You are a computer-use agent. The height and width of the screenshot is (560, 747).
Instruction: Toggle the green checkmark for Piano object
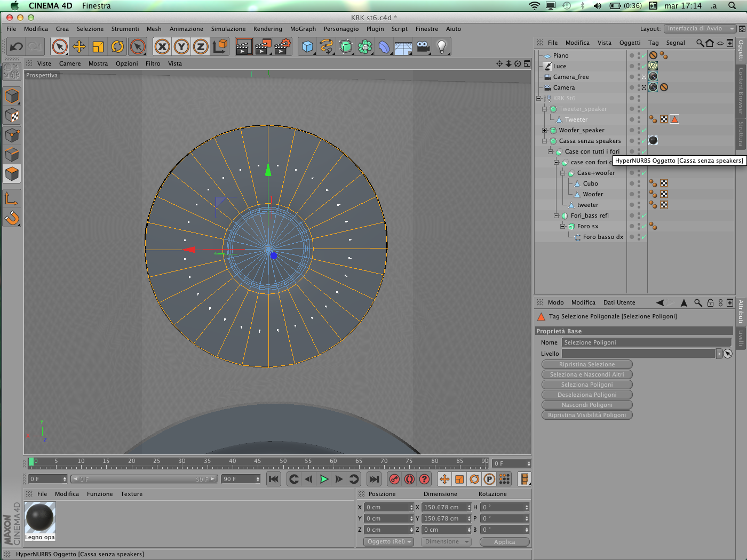coord(644,55)
